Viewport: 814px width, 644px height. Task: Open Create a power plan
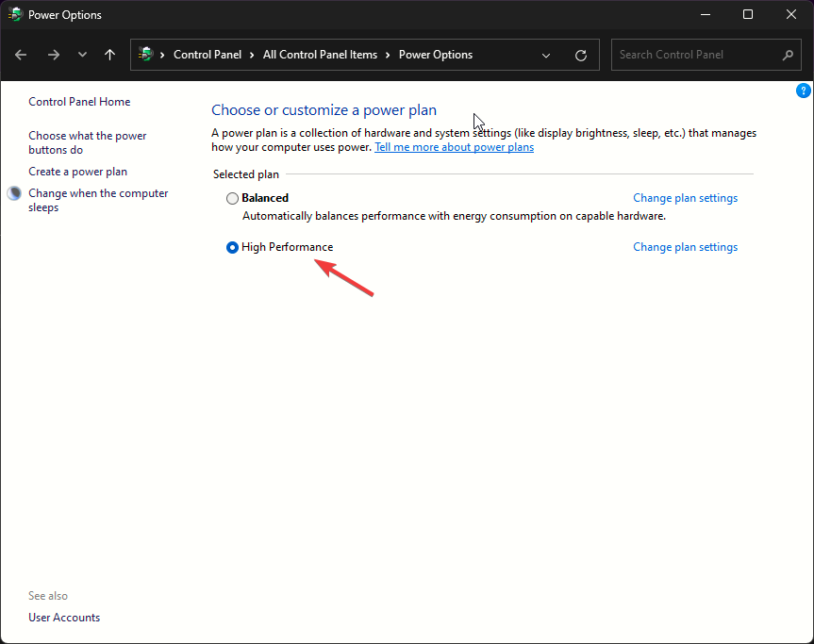[77, 172]
